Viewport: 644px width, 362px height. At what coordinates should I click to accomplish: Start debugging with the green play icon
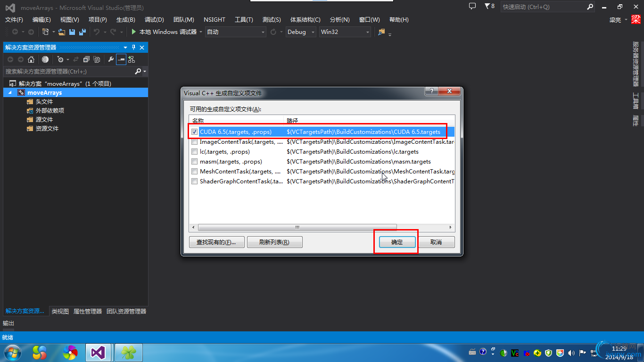134,32
